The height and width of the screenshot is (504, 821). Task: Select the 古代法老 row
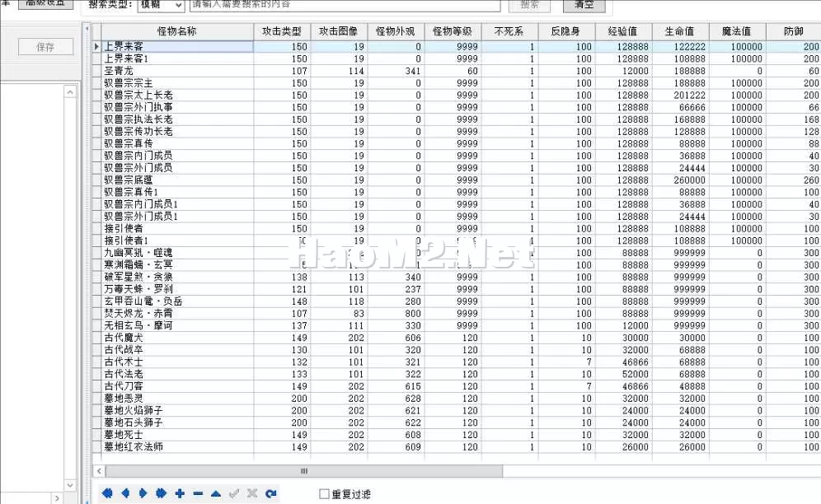pos(457,374)
